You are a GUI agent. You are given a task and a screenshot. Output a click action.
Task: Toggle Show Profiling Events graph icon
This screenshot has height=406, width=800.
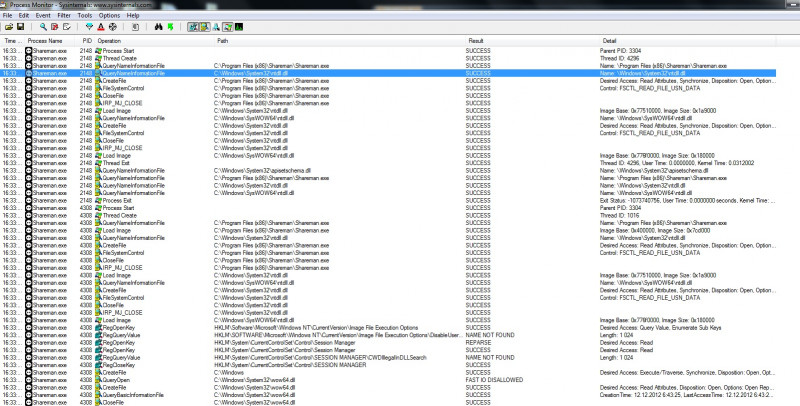click(239, 27)
